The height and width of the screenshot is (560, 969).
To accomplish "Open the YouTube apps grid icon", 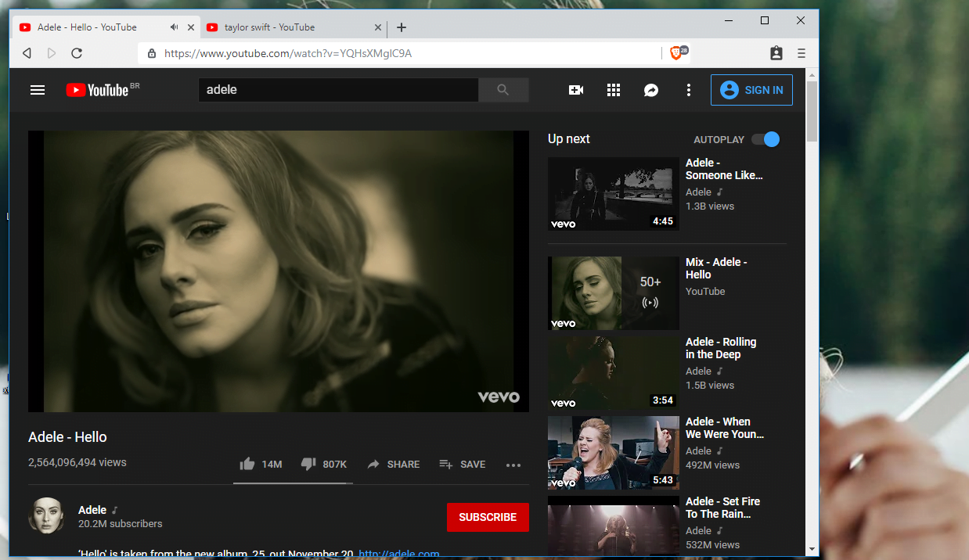I will [x=614, y=90].
